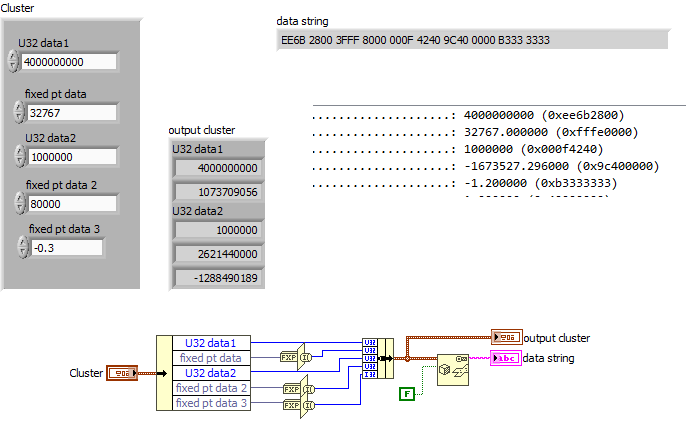
Task: Click the U32 data1 input field showing 4000000000
Action: [69, 62]
